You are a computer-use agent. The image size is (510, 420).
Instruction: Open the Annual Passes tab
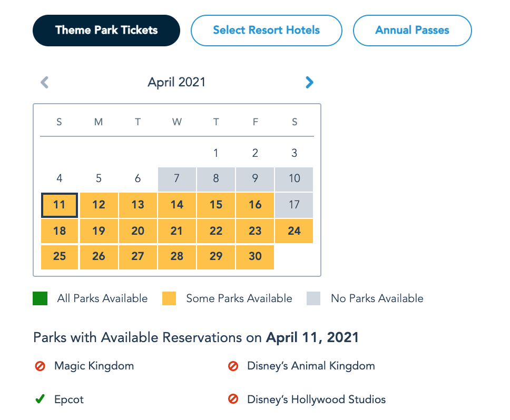coord(412,31)
